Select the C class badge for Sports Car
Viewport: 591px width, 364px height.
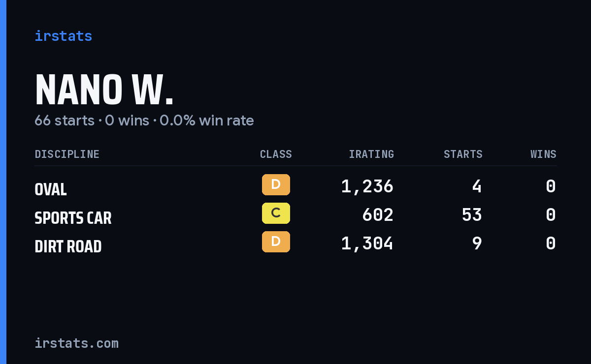276,213
